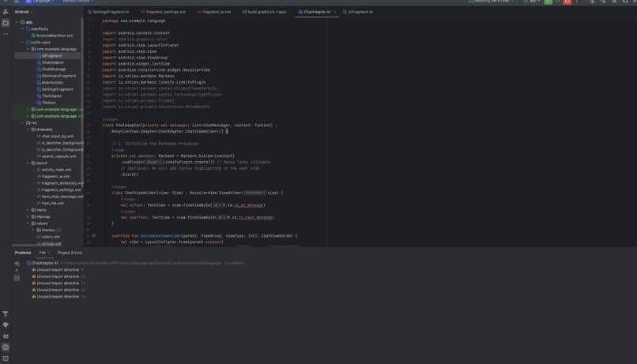Viewport: 637px width, 364px height.
Task: Toggle the preview square icon in Problems panel
Action: (17, 278)
